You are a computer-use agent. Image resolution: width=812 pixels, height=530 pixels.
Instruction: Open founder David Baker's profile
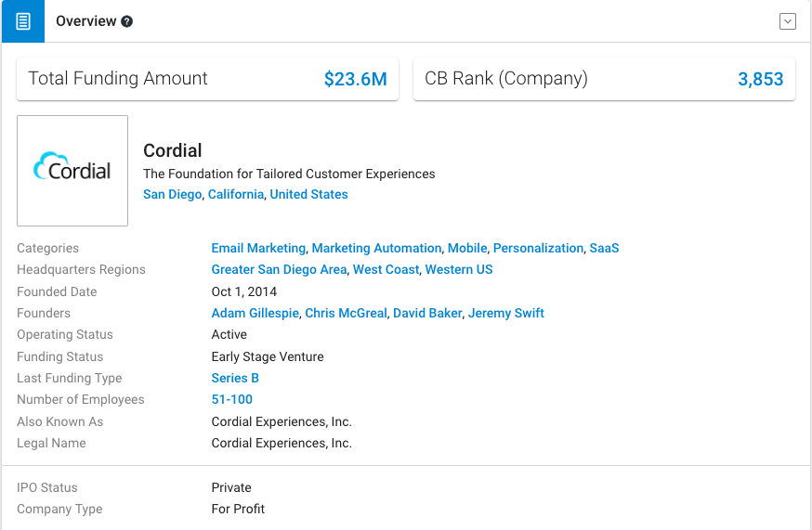(x=427, y=313)
